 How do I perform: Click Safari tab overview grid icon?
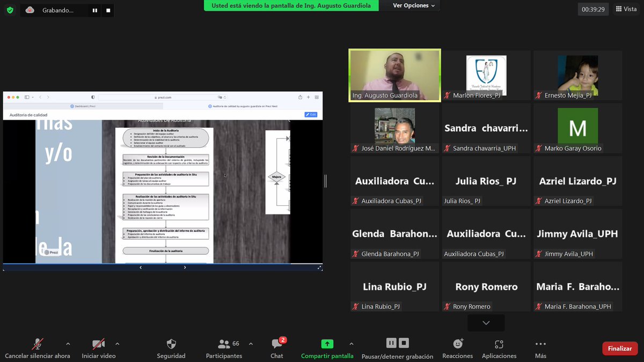pyautogui.click(x=317, y=97)
